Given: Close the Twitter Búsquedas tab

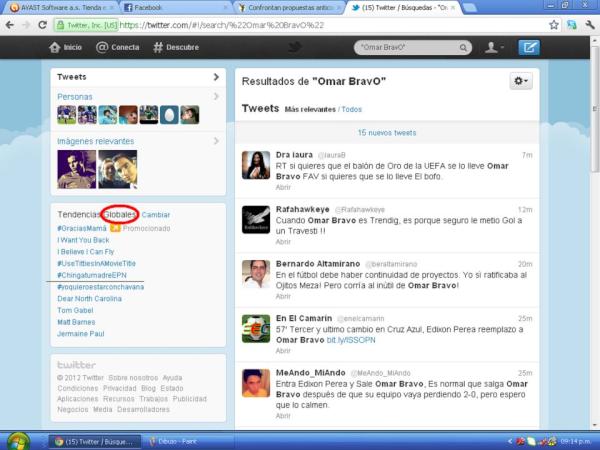Looking at the screenshot, I should pos(453,7).
